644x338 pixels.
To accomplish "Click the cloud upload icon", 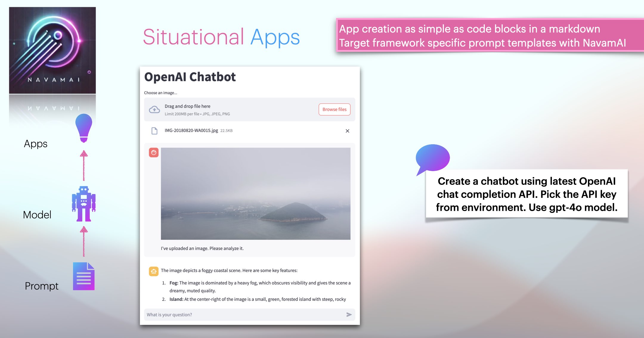I will [154, 110].
